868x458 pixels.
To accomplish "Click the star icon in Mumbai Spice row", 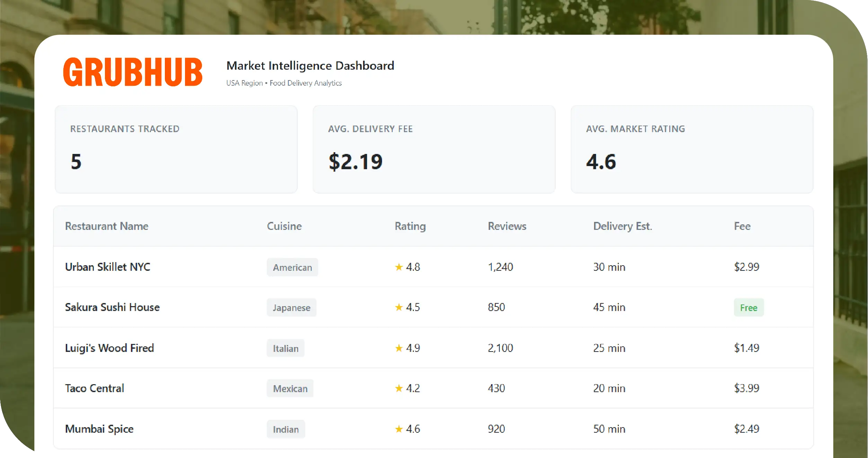I will (399, 429).
